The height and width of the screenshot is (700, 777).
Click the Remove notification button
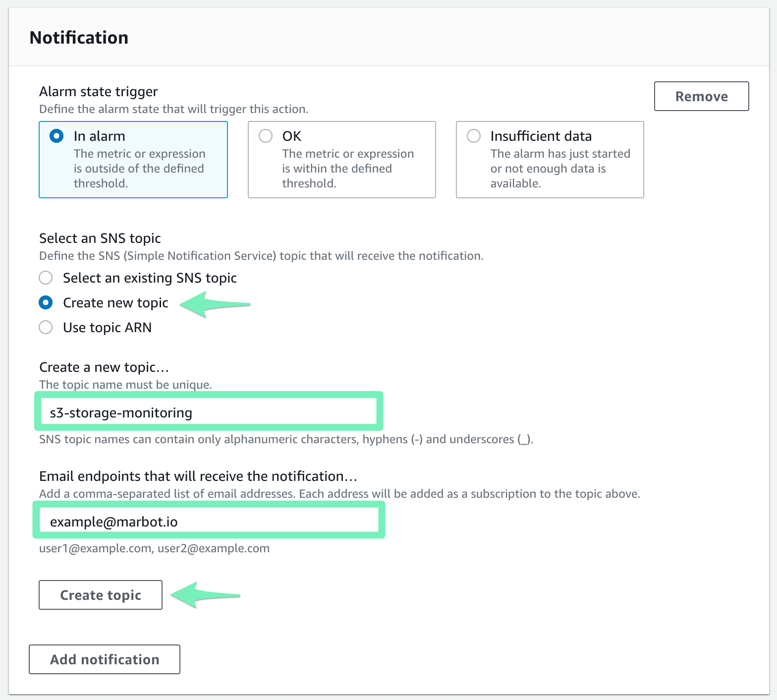pyautogui.click(x=701, y=96)
